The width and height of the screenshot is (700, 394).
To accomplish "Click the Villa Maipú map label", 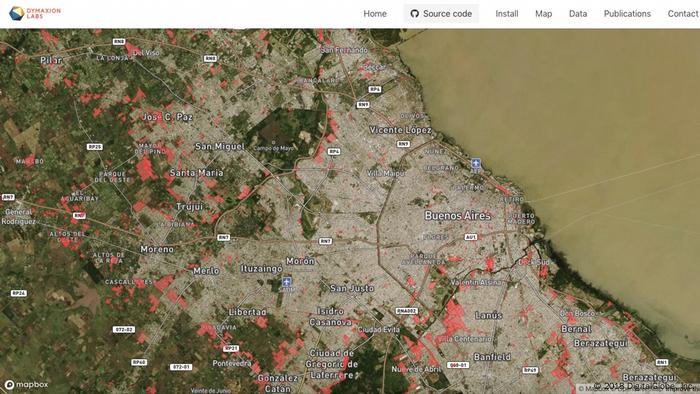I will pos(387,173).
